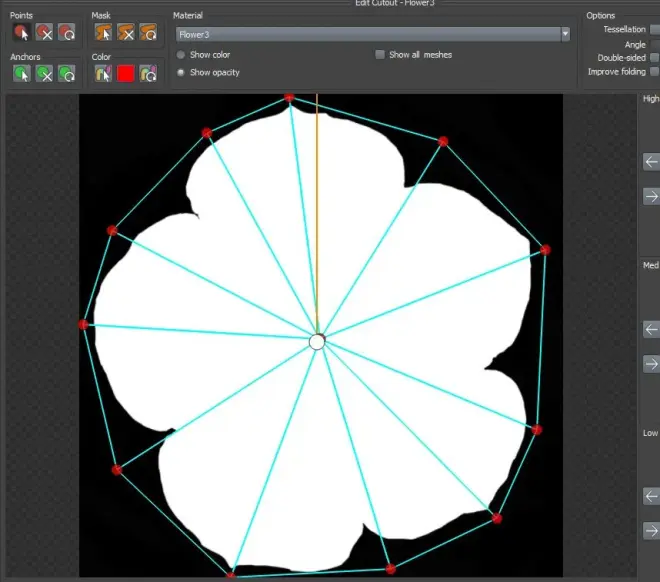Select the add Mask tool

pos(103,32)
